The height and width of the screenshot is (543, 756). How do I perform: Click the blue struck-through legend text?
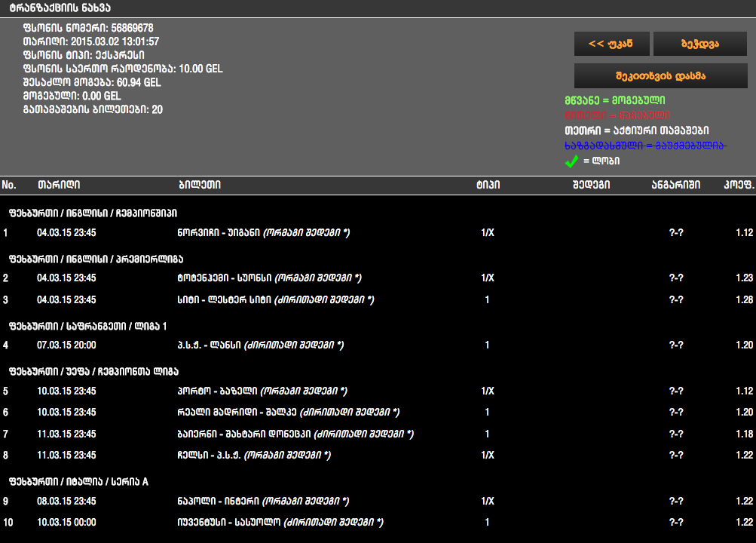pos(646,145)
